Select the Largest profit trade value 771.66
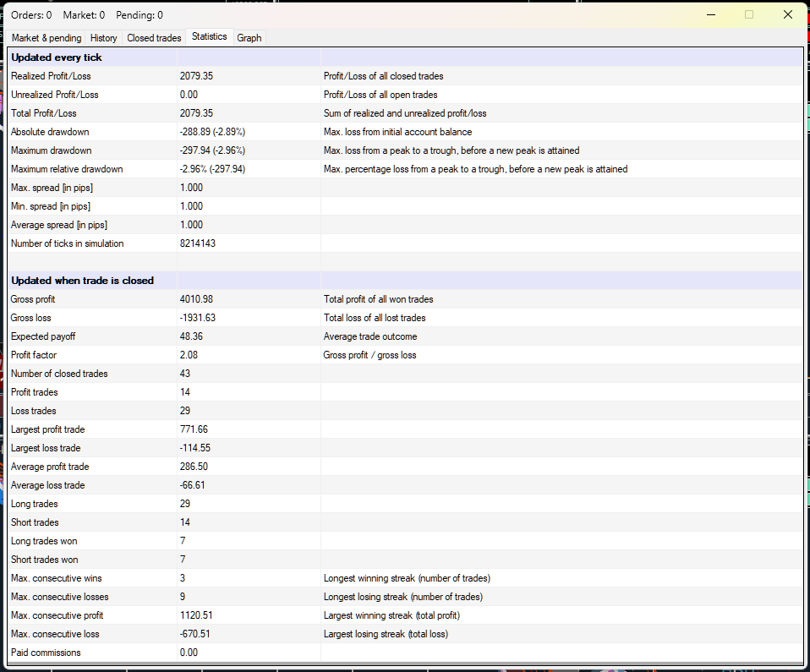The image size is (810, 672). 194,429
